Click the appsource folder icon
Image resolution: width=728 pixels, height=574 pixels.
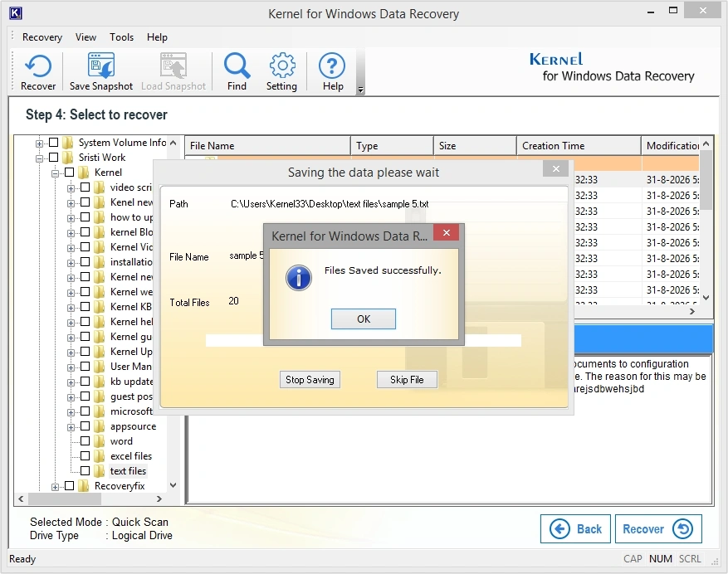pos(100,426)
